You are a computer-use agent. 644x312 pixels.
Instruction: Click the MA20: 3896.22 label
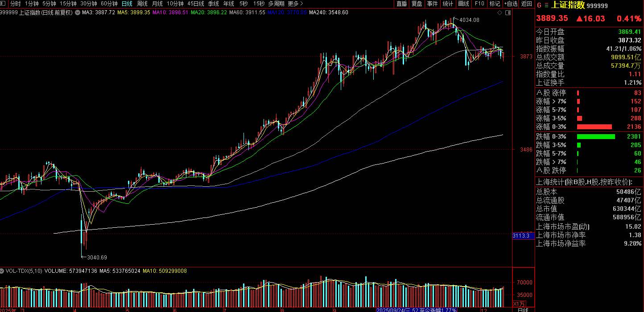point(209,12)
